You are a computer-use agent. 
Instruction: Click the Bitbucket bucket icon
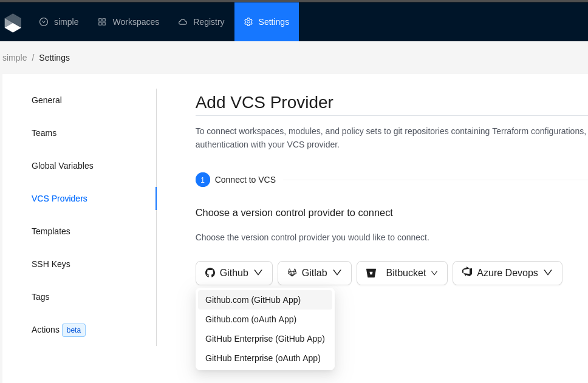371,273
